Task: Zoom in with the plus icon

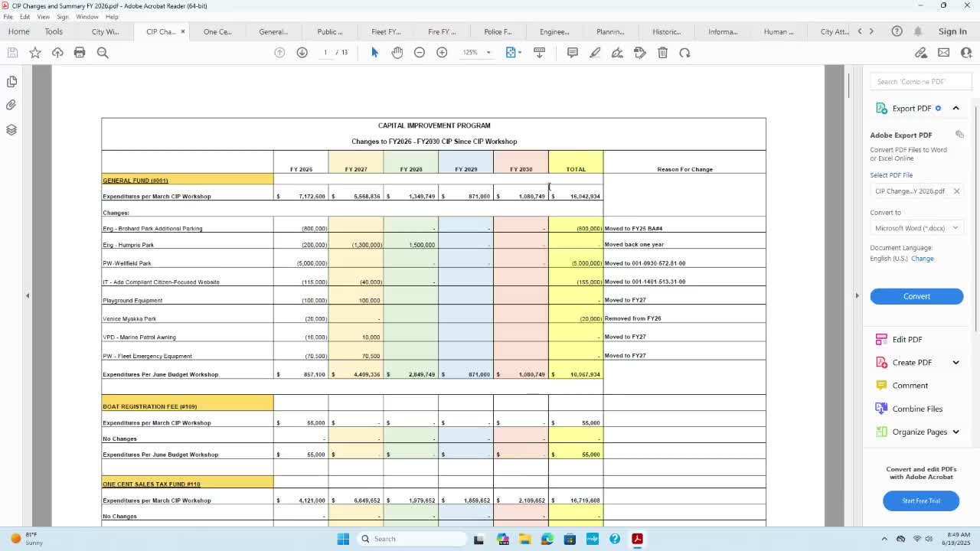Action: click(x=442, y=53)
